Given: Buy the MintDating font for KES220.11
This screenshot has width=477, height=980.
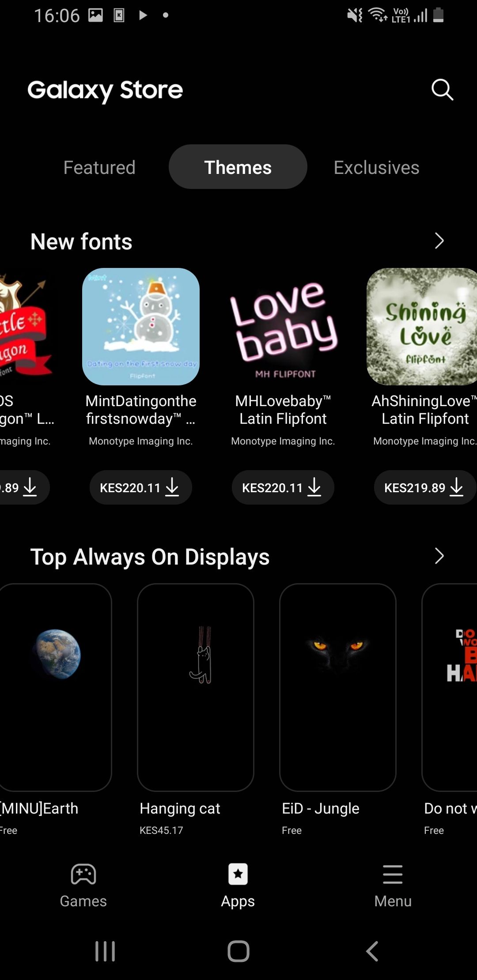Looking at the screenshot, I should pyautogui.click(x=141, y=487).
